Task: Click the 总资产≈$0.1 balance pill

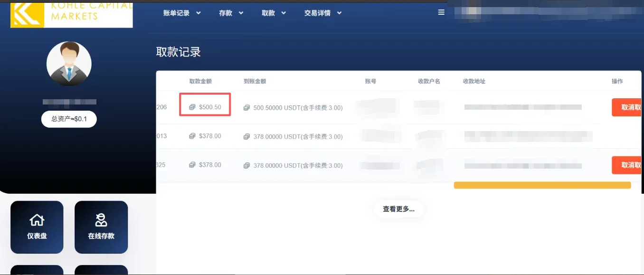Action: pos(69,119)
